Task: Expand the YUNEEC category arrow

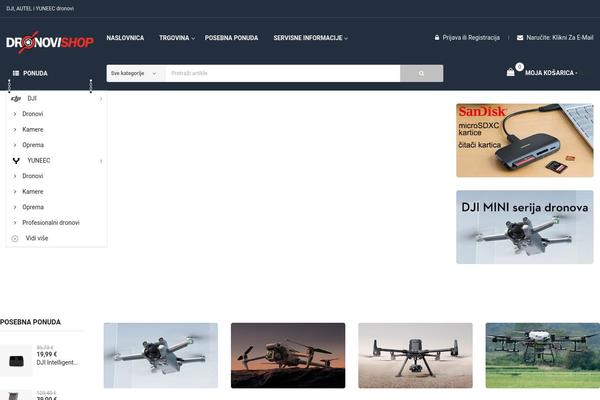Action: coord(101,161)
